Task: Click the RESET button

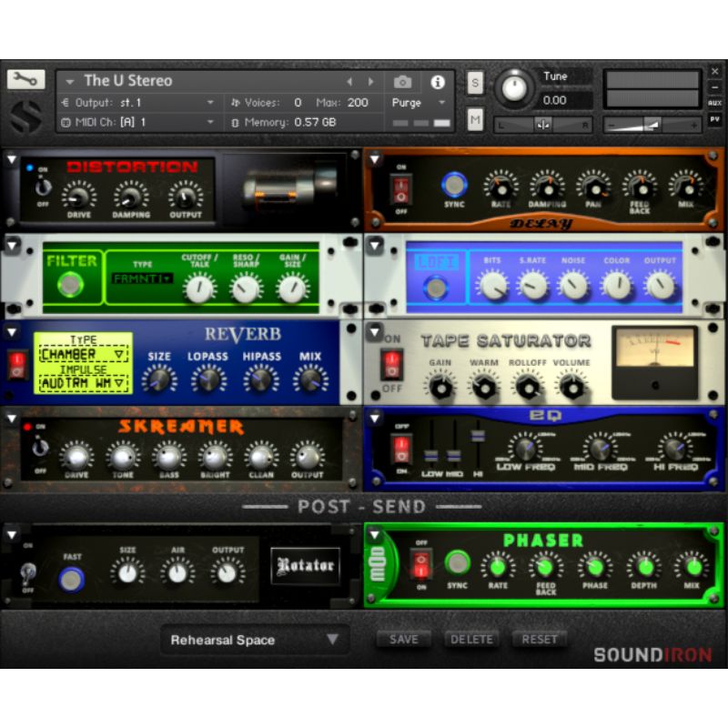Action: click(539, 640)
